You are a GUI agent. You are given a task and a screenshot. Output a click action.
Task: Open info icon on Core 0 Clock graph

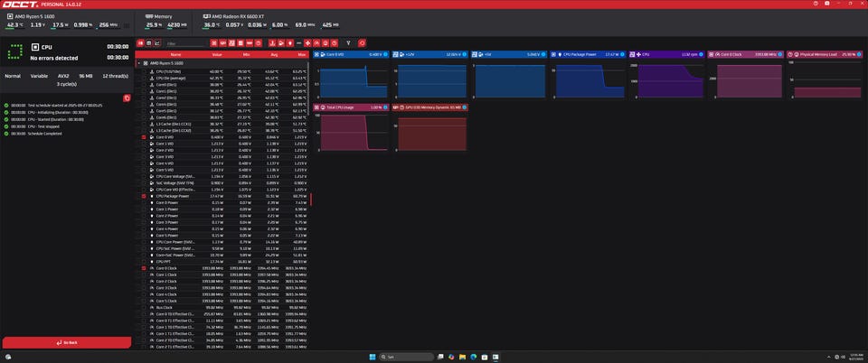[780, 54]
